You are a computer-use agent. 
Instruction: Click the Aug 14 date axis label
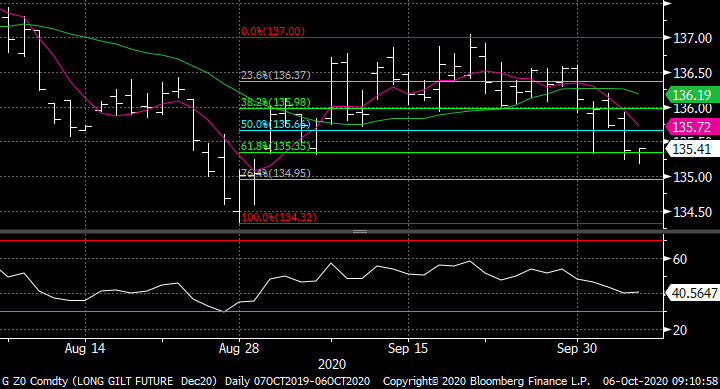[85, 349]
